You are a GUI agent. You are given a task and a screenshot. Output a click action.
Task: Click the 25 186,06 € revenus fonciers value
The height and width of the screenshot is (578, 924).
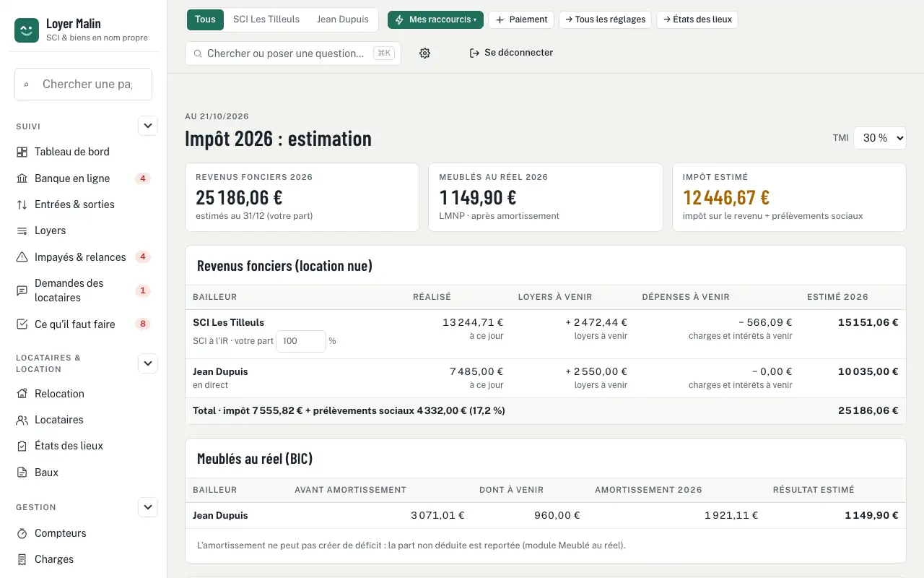(239, 197)
